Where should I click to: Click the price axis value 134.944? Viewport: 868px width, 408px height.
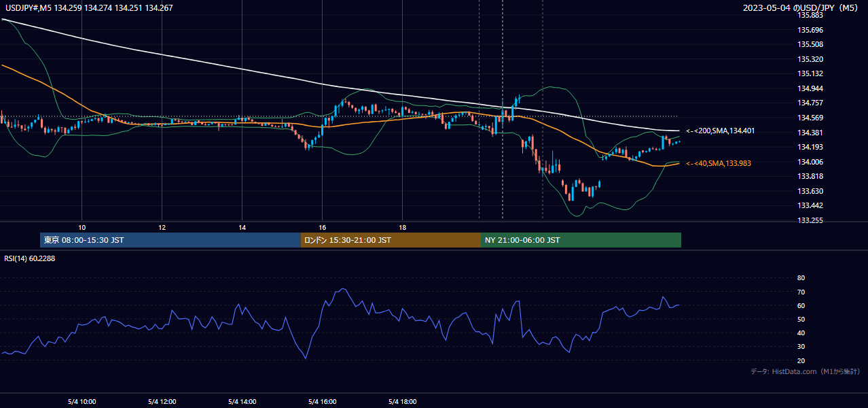click(x=810, y=88)
